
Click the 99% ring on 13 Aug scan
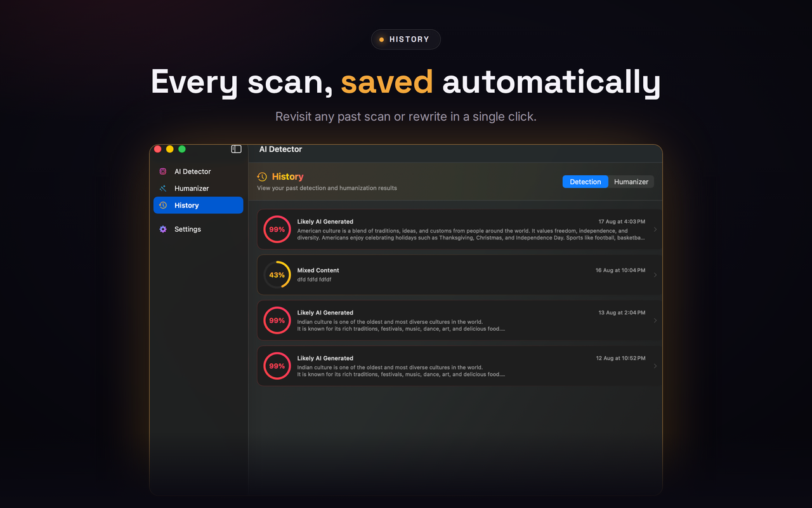pos(277,321)
